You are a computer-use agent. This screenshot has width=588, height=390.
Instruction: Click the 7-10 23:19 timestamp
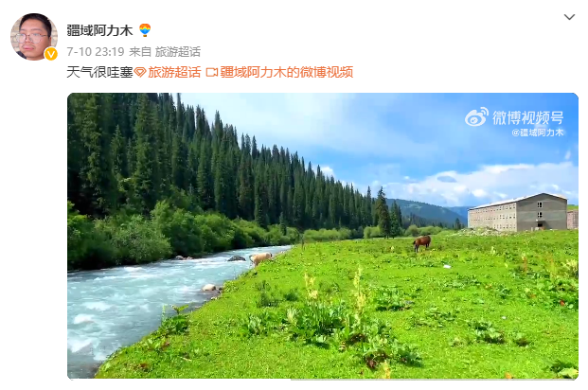[96, 52]
